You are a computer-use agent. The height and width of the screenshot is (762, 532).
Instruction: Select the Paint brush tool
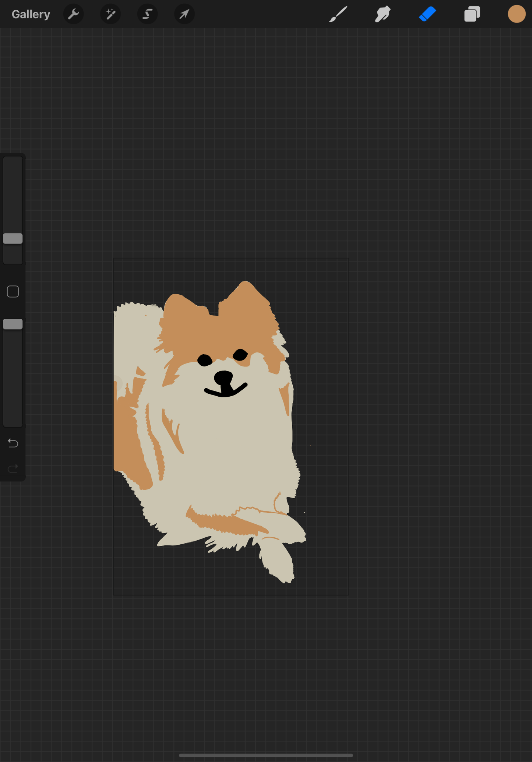(x=338, y=14)
